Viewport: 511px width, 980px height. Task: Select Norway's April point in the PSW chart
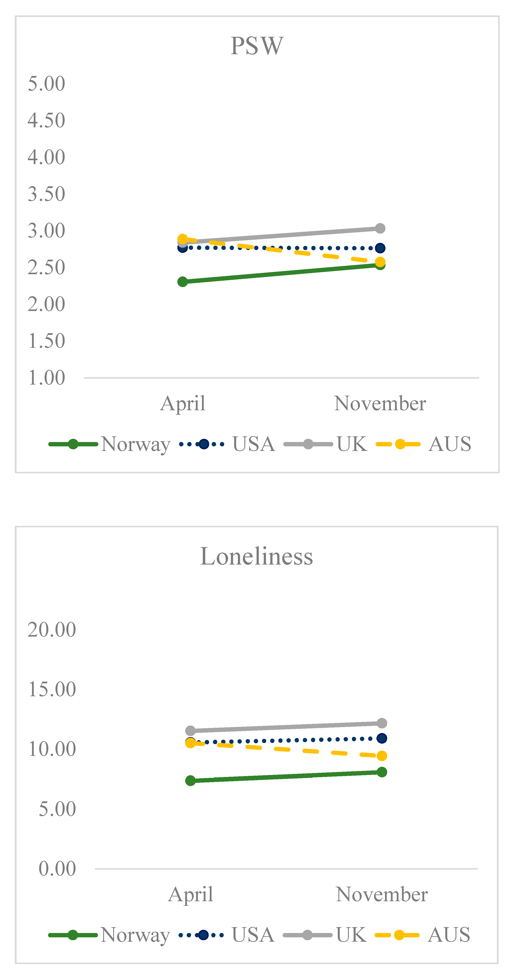tap(183, 282)
